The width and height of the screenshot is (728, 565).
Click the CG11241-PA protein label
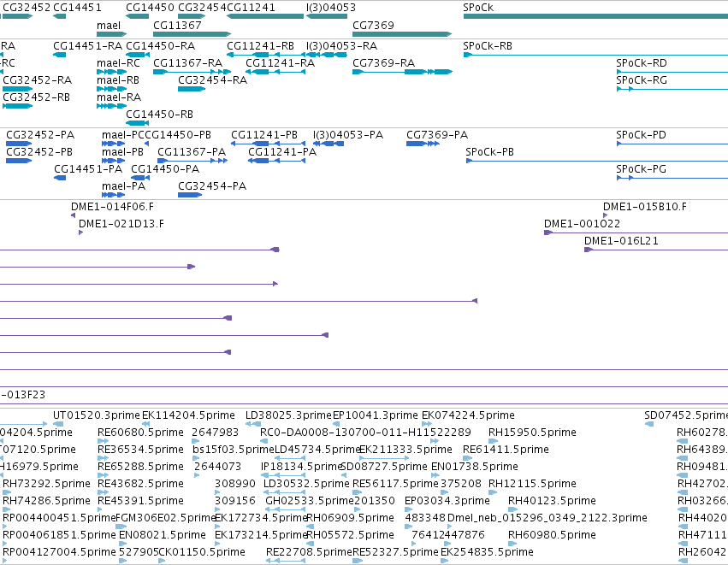[282, 152]
